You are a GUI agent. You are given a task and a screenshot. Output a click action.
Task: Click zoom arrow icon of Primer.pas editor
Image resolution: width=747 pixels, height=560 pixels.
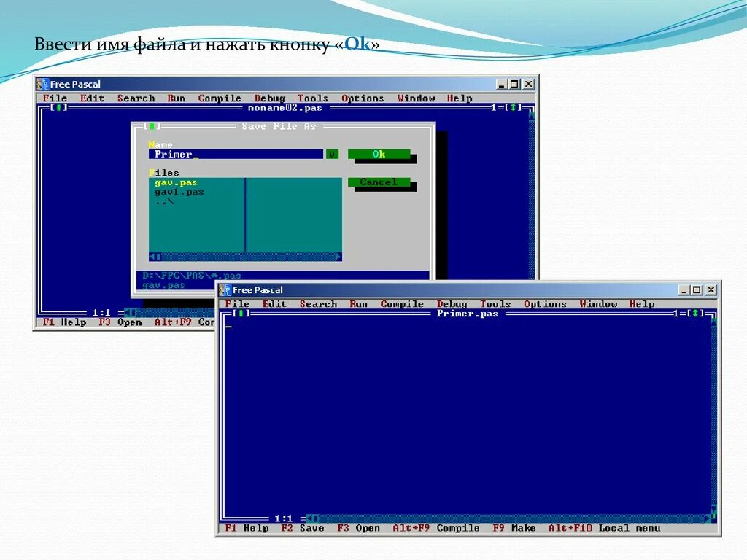click(695, 314)
